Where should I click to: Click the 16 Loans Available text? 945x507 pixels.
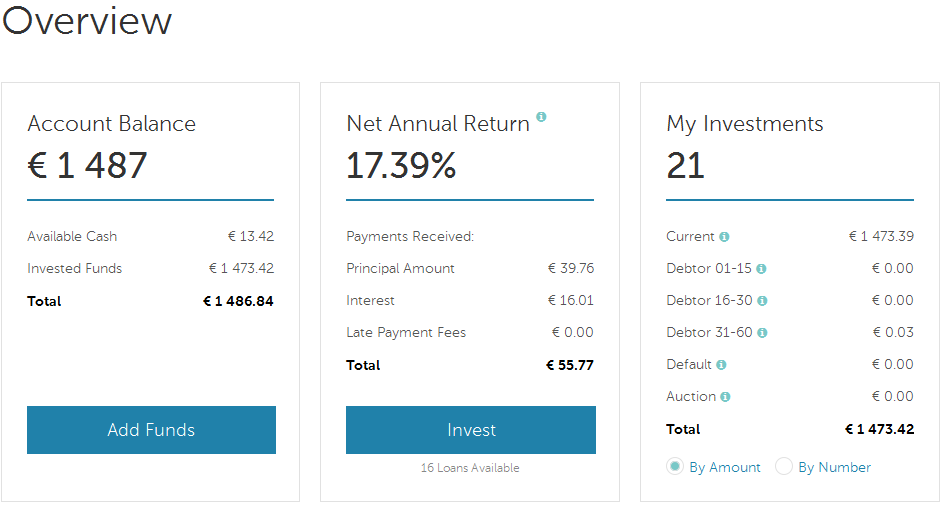coord(470,468)
